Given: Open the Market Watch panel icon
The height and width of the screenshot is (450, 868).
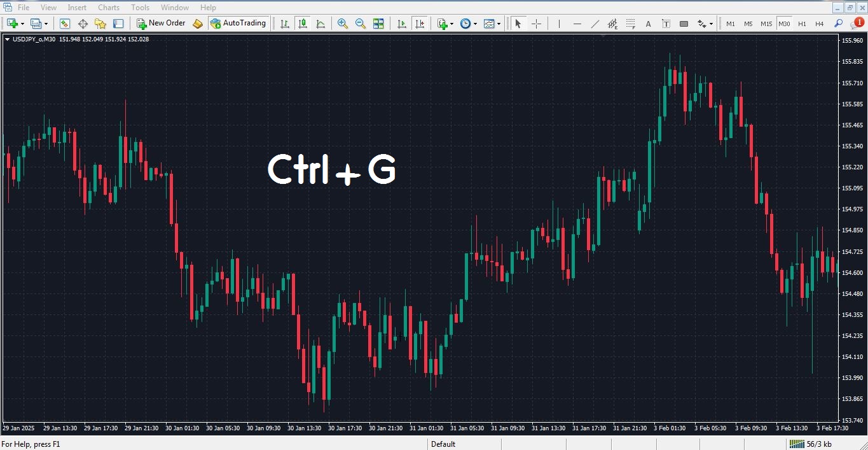Looking at the screenshot, I should click(65, 24).
